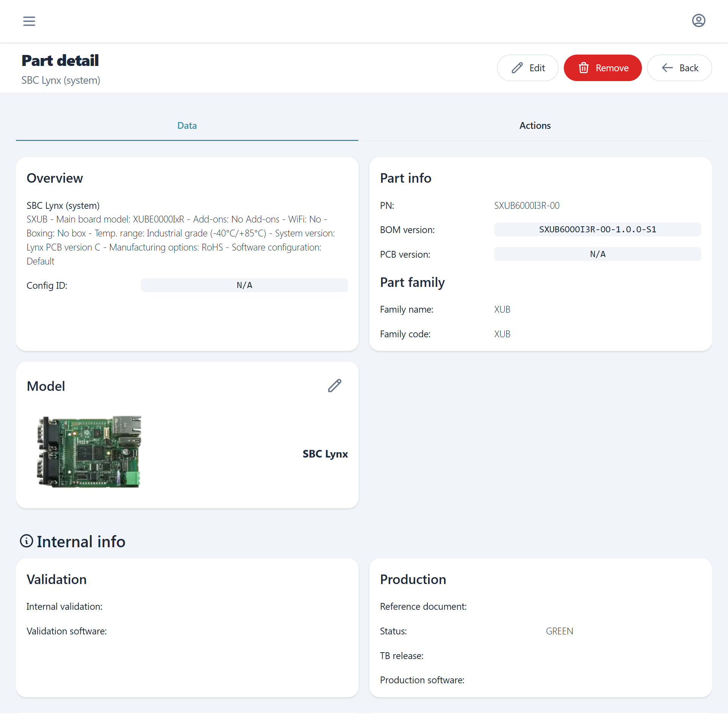Switch to the Actions tab

point(535,125)
